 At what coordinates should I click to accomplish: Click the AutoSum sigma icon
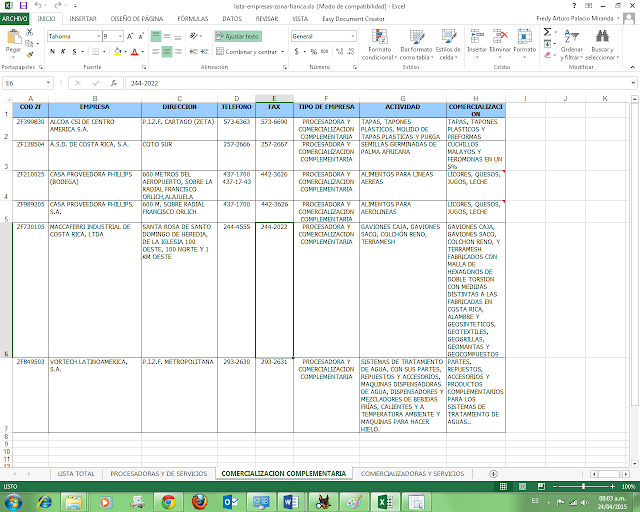tap(547, 32)
